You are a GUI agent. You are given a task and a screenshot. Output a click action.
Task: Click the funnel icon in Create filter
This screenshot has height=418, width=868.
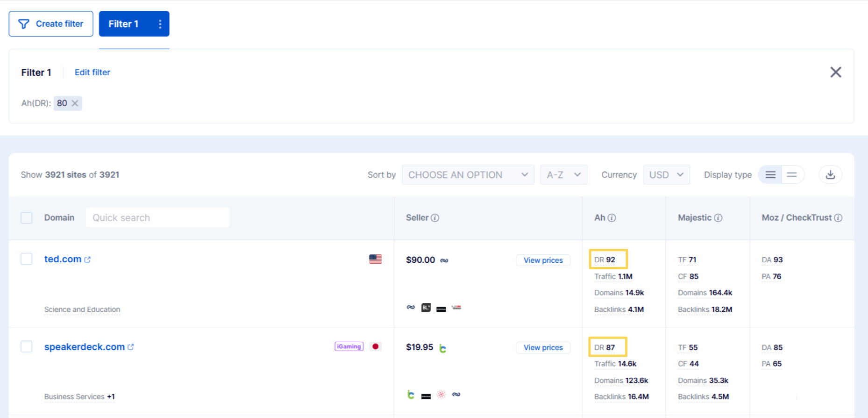click(23, 24)
